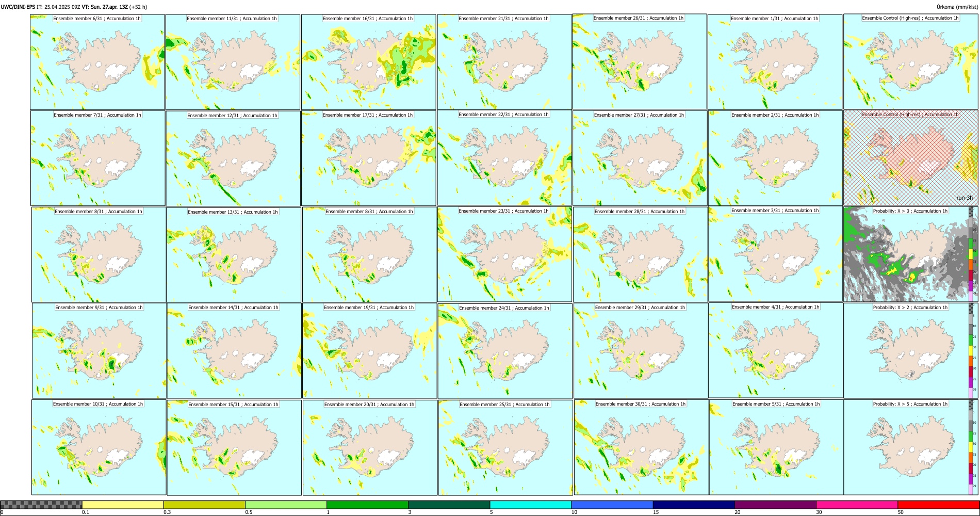Click the "run-3h" label on hatched map
The image size is (980, 516).
964,198
